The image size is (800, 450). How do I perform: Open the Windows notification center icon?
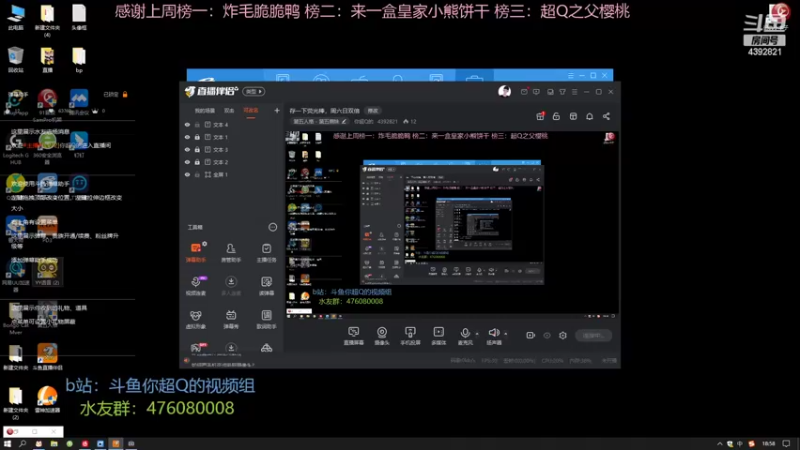(x=787, y=444)
